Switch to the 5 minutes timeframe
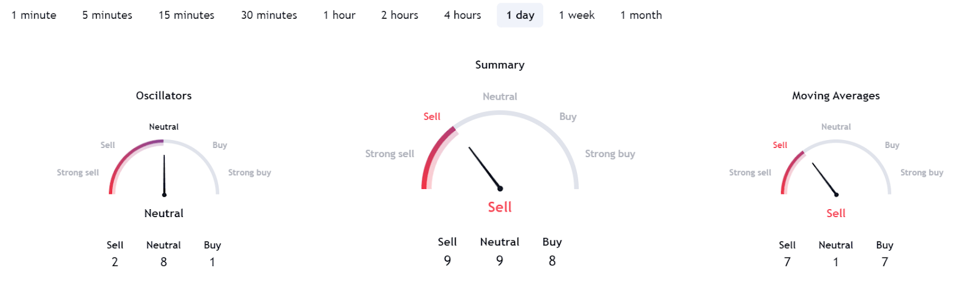 pyautogui.click(x=107, y=15)
